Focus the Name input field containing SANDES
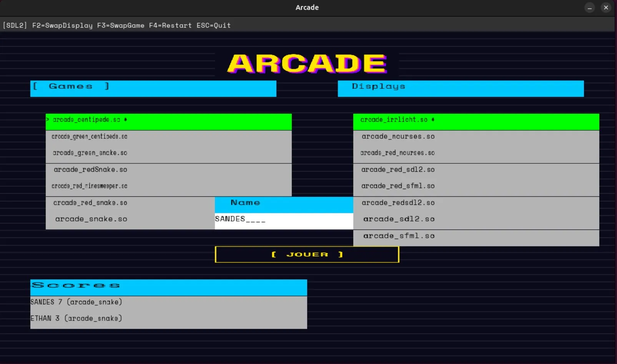Viewport: 617px width, 364px height. (x=284, y=221)
